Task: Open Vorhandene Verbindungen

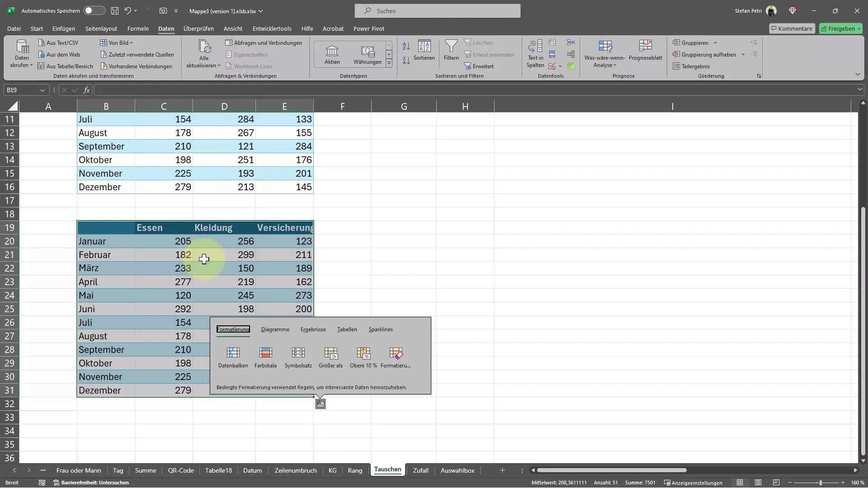Action: pyautogui.click(x=136, y=66)
